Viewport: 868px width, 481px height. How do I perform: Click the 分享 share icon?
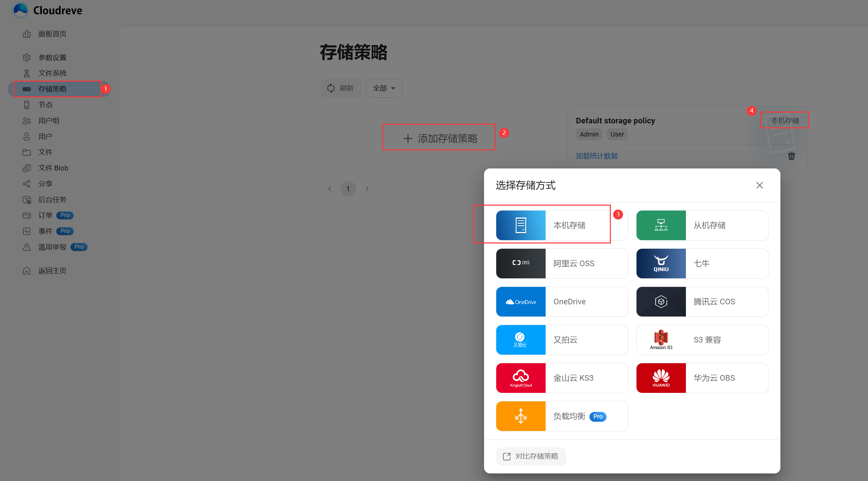pos(27,184)
